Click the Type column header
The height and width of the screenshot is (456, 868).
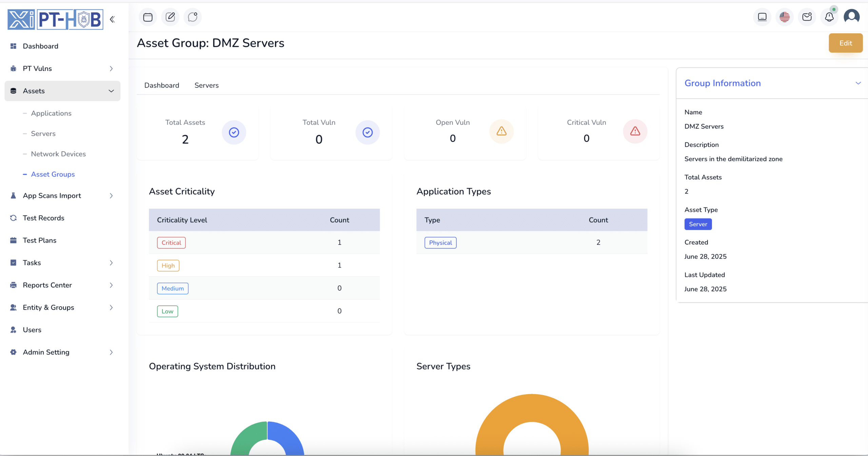(432, 220)
